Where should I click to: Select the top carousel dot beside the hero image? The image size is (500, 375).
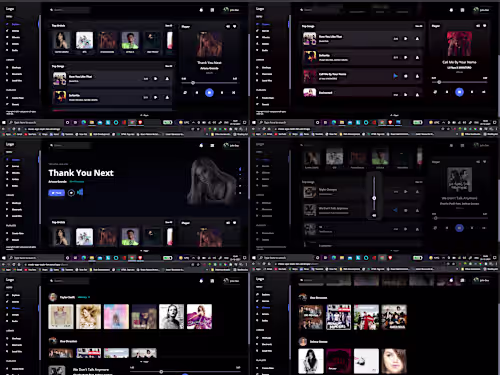tap(240, 169)
